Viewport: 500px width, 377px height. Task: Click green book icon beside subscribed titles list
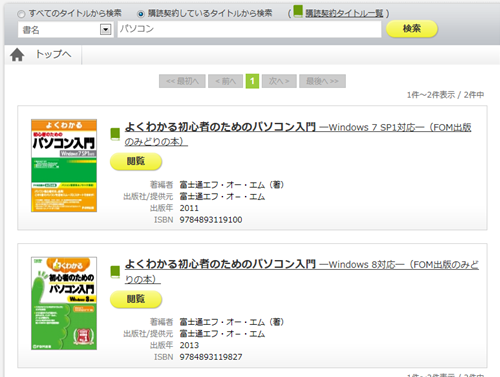(x=298, y=11)
